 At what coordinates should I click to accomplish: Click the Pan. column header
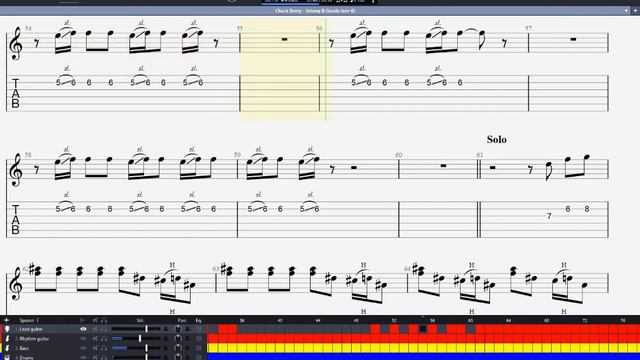pos(182,320)
